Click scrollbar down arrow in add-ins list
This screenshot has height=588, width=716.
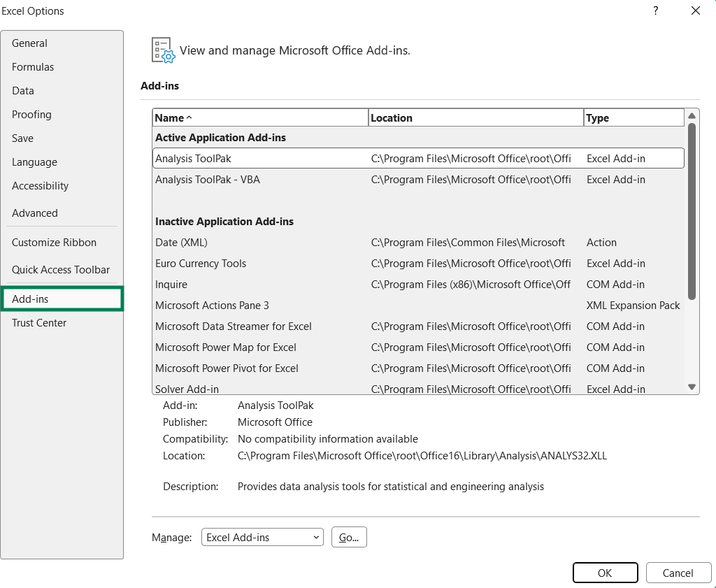(x=692, y=387)
